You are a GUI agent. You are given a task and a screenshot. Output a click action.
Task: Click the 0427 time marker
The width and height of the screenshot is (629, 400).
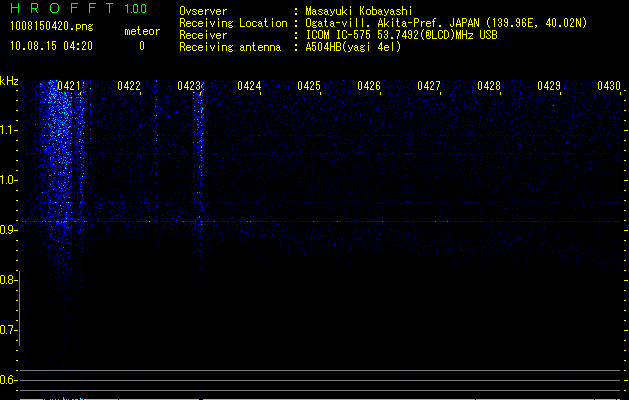click(x=429, y=86)
